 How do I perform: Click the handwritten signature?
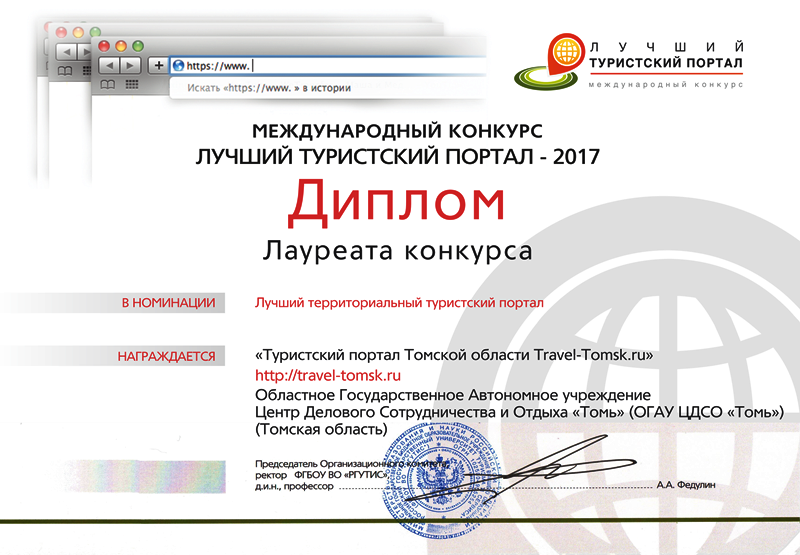520,469
